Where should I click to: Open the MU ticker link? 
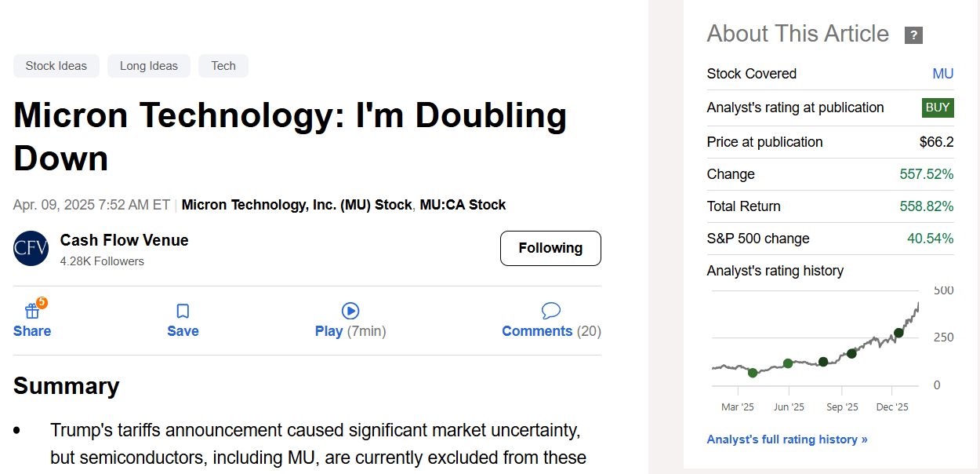(943, 74)
